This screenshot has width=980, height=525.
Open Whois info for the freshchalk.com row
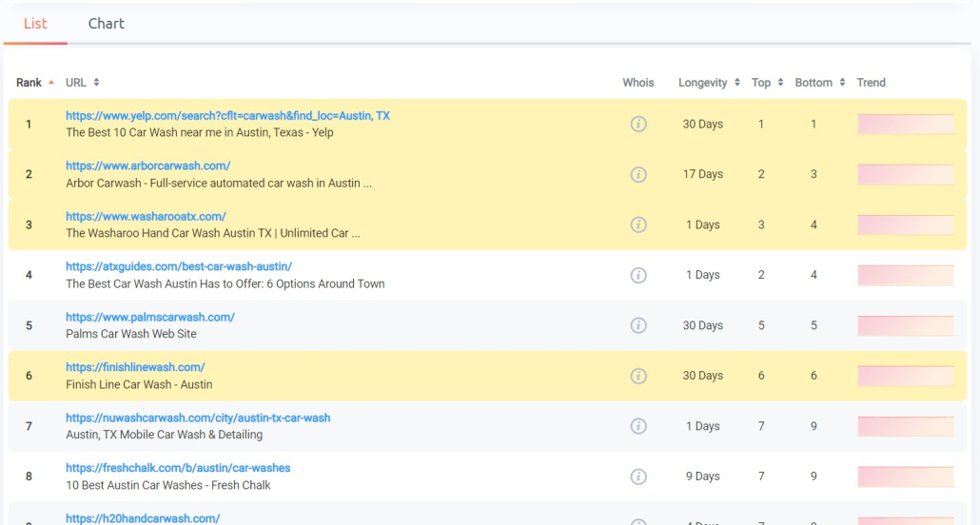pyautogui.click(x=638, y=476)
